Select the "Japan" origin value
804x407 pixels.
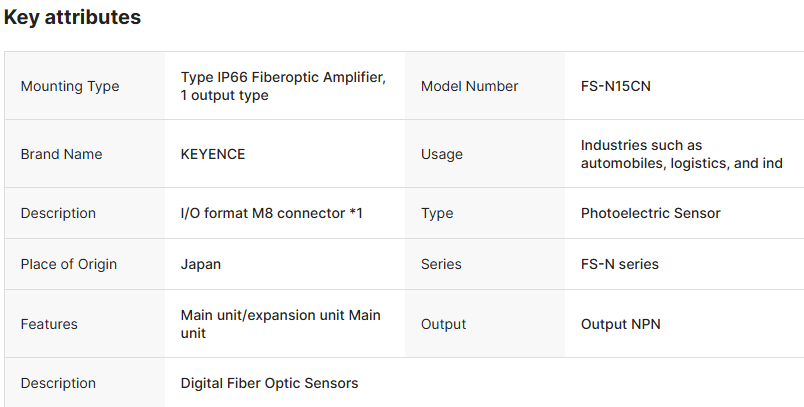tap(201, 264)
